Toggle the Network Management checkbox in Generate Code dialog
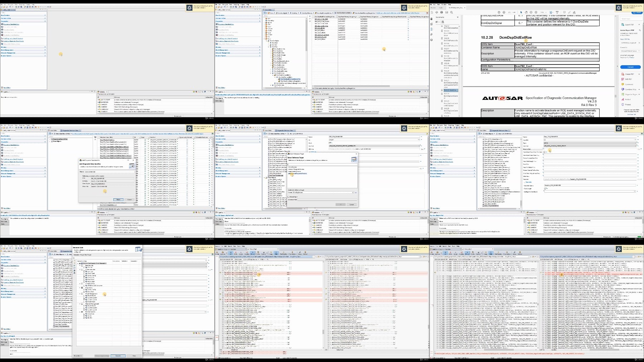 pyautogui.click(x=82, y=304)
